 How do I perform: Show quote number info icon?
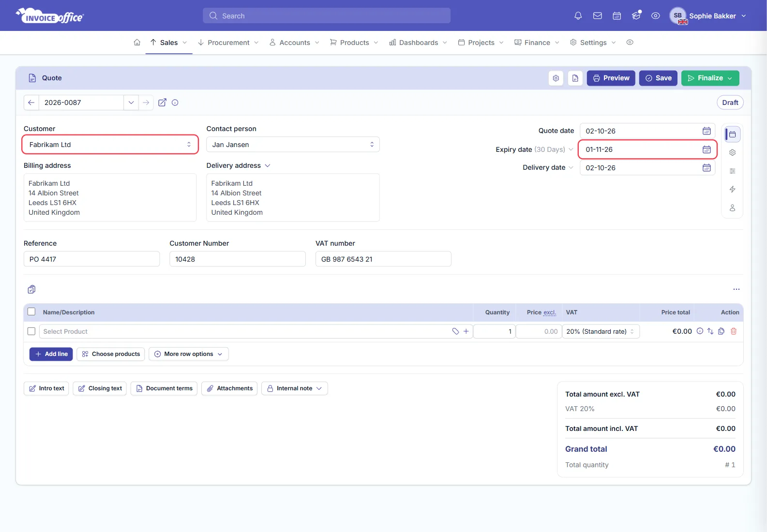coord(175,103)
